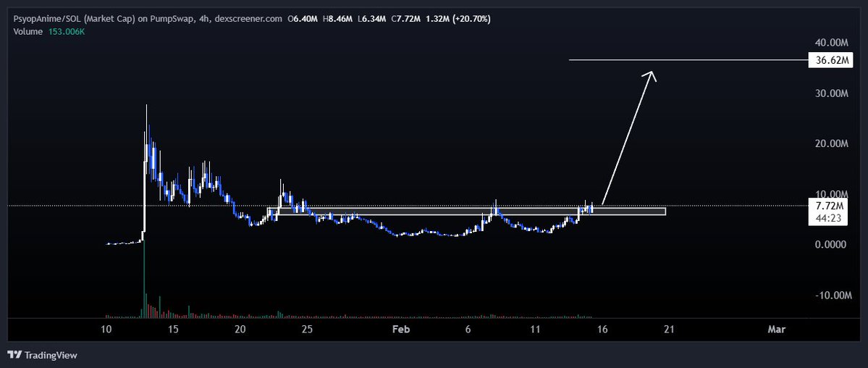
Task: Click the +20.70% change value
Action: click(471, 19)
